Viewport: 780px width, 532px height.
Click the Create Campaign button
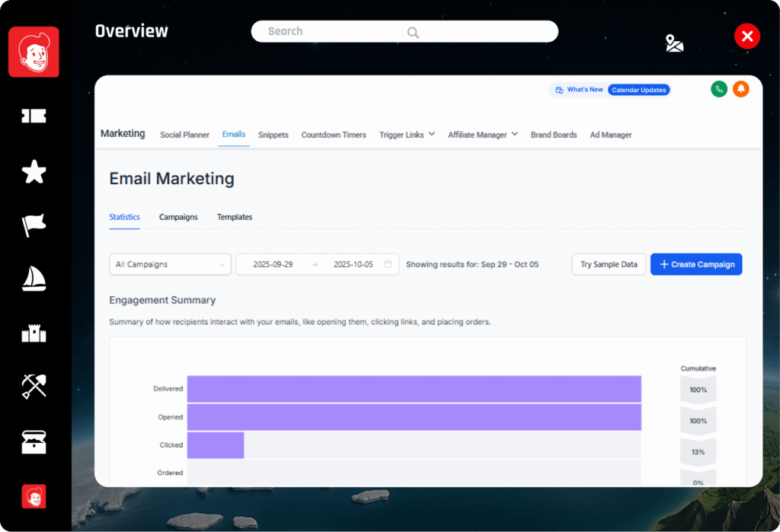[x=696, y=265]
